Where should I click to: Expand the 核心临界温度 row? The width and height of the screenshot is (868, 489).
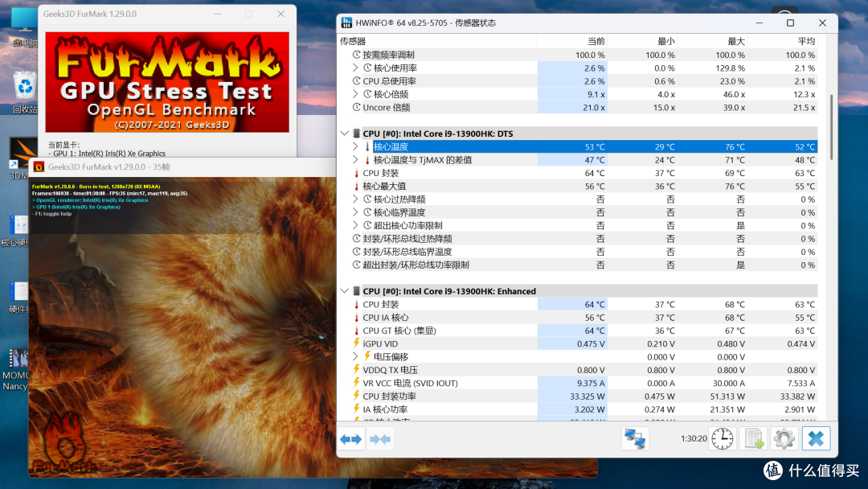[x=355, y=212]
